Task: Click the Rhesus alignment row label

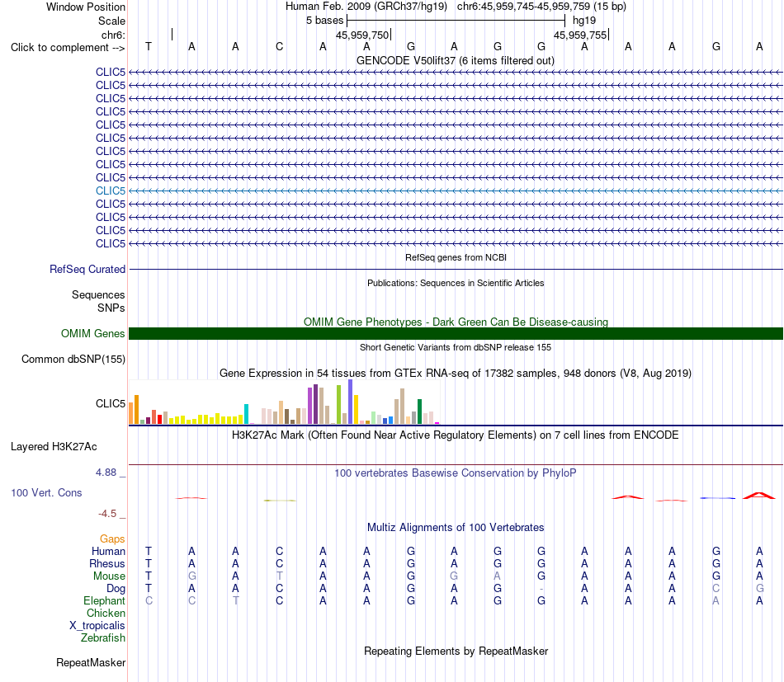Action: pos(107,563)
